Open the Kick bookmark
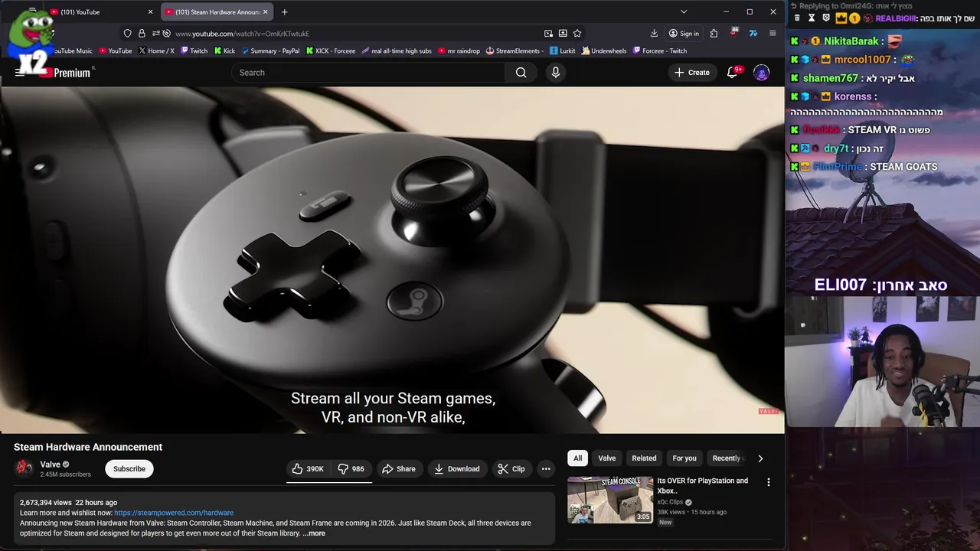 [x=225, y=51]
